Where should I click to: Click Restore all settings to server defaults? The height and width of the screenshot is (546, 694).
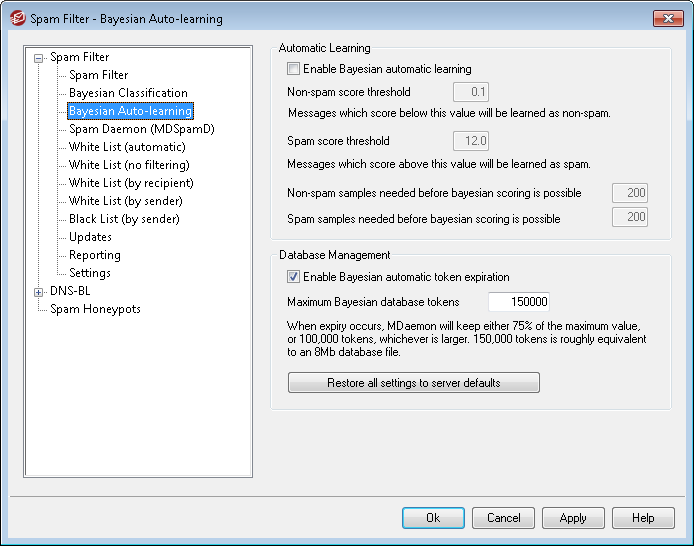(x=413, y=383)
